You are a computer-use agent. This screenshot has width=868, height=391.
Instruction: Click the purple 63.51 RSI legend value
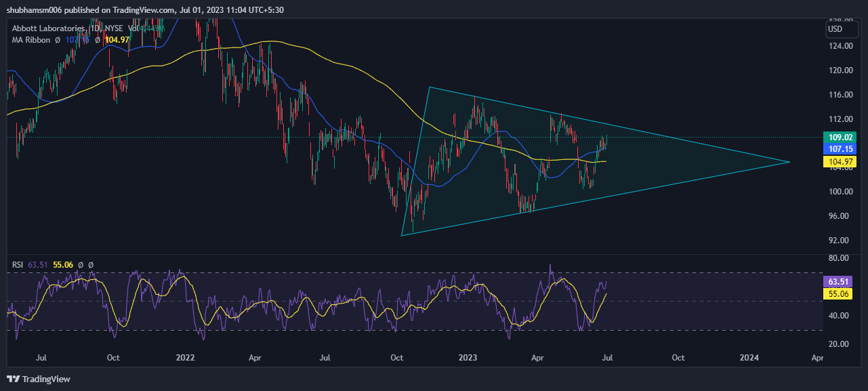(x=38, y=264)
